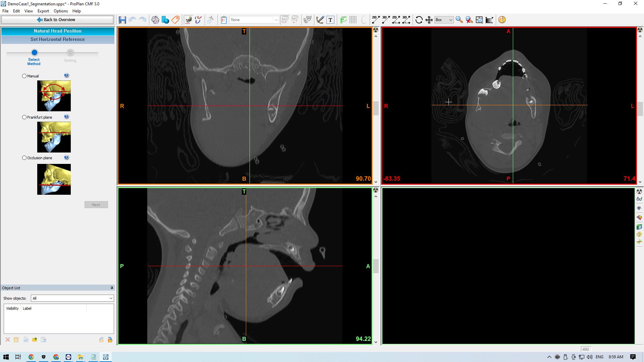Open the Show objects dropdown
The image size is (644, 362).
[x=72, y=298]
